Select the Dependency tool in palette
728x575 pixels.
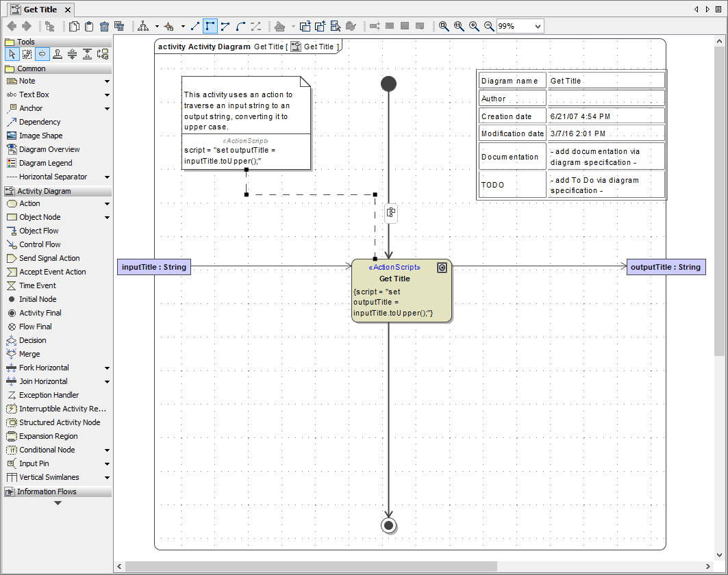click(39, 122)
